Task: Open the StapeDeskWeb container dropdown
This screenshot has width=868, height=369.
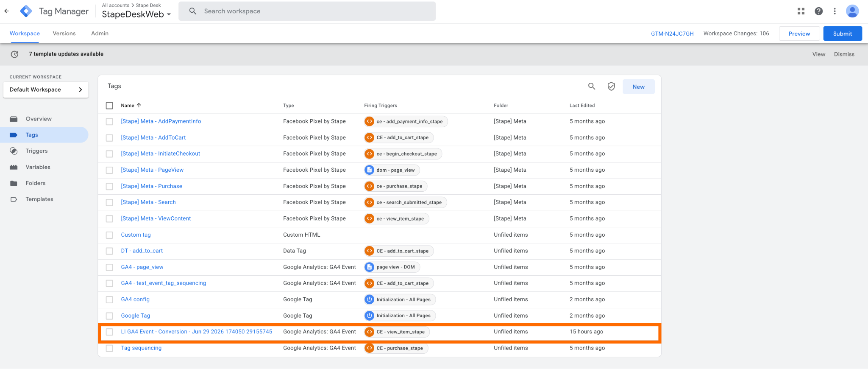Action: coord(136,14)
